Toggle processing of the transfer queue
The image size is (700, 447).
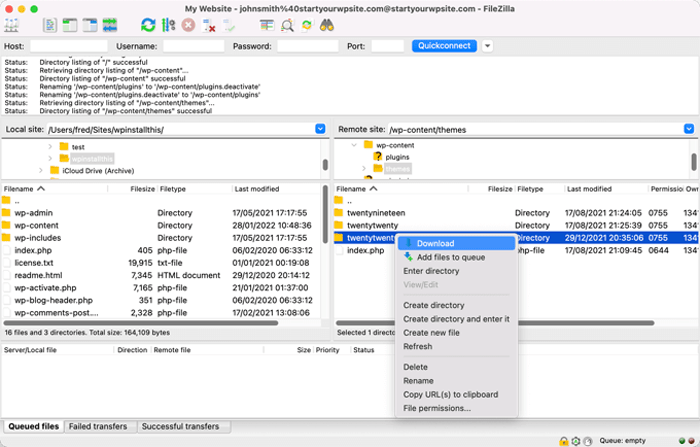coord(168,25)
